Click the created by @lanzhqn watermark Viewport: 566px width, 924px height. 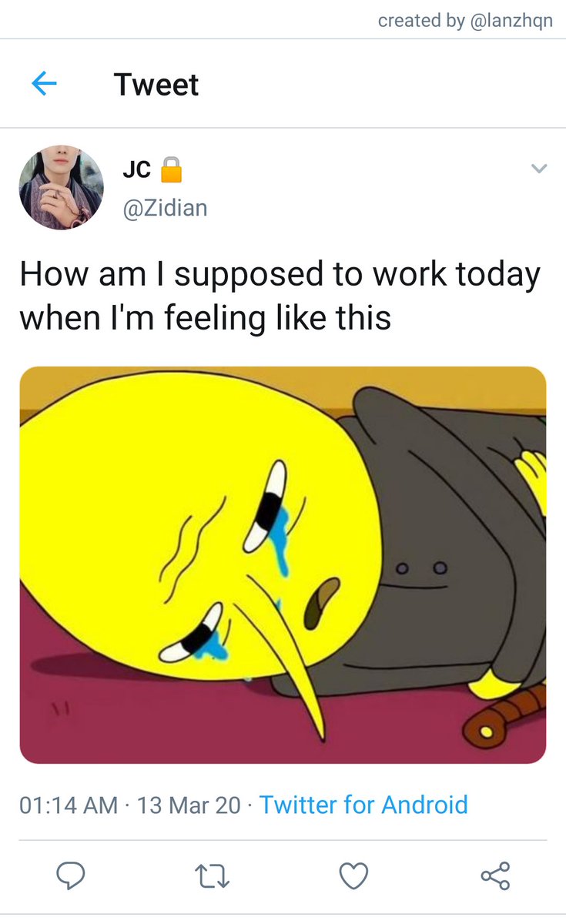point(465,21)
